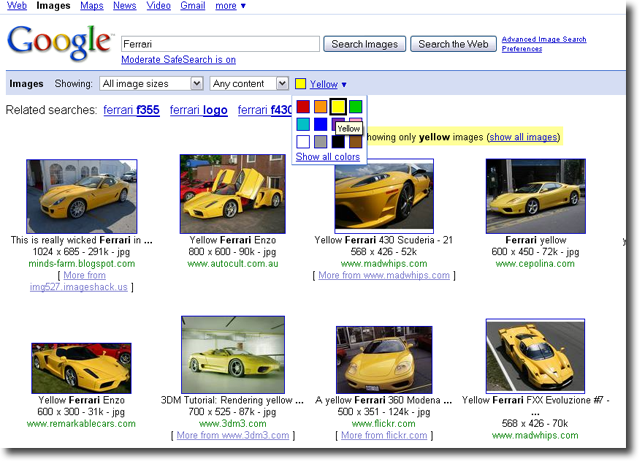Screen dimensions: 640x462
Task: Select the orange color swatch
Action: pos(320,107)
